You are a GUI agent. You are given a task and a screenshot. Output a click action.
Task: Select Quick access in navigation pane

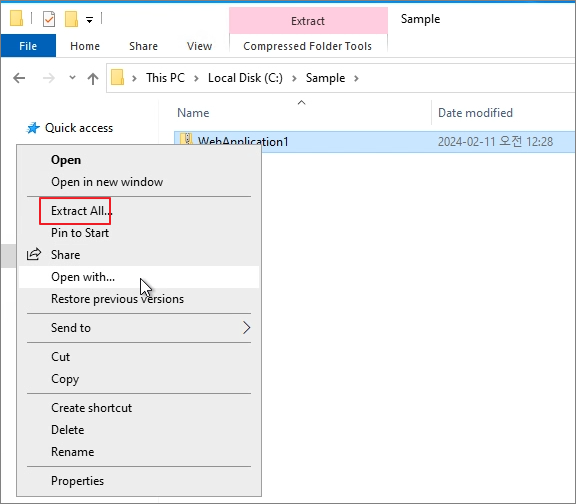coord(79,128)
